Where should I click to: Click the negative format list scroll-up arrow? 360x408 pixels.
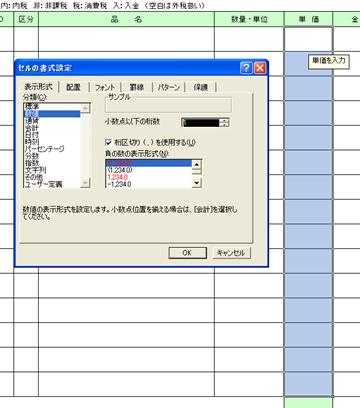(x=197, y=164)
